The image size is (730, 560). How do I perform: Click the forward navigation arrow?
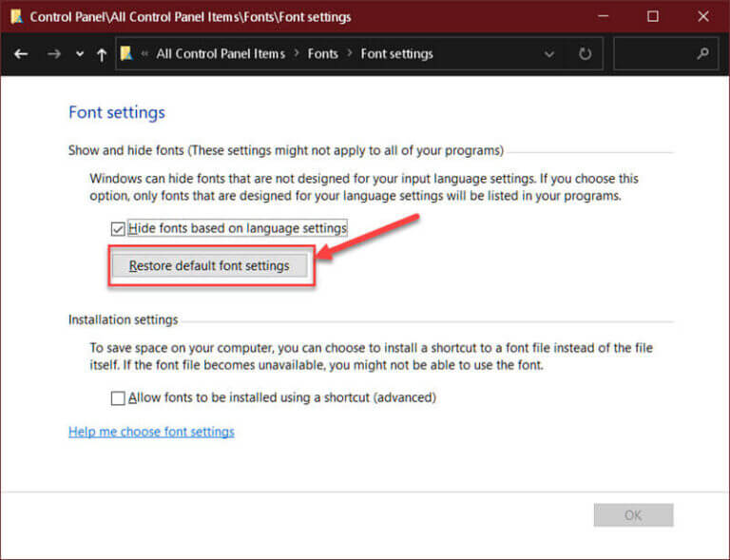point(54,54)
